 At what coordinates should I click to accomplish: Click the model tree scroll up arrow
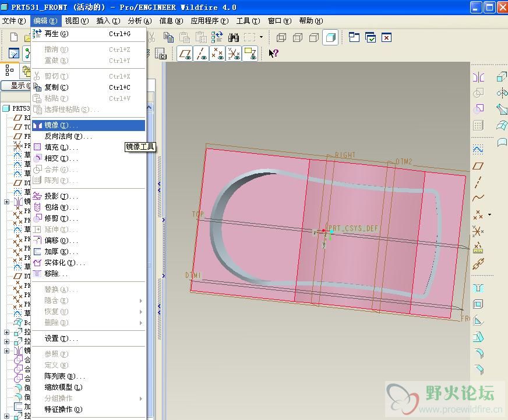pos(149,108)
